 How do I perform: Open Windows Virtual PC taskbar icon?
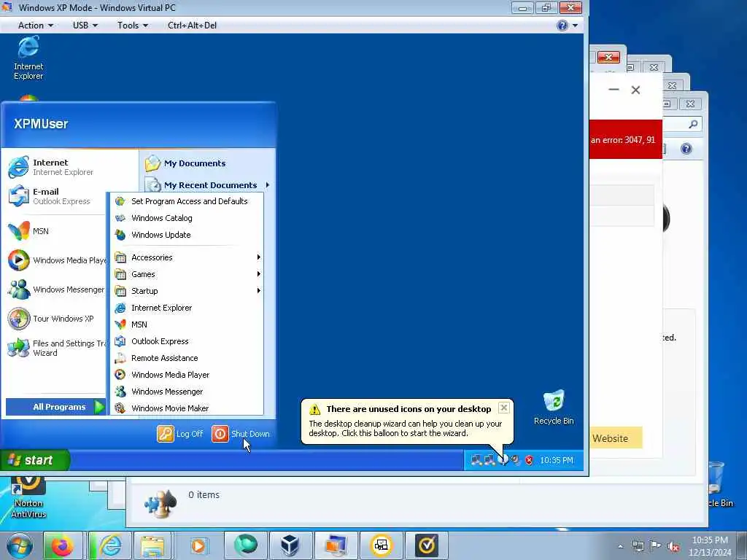(336, 545)
